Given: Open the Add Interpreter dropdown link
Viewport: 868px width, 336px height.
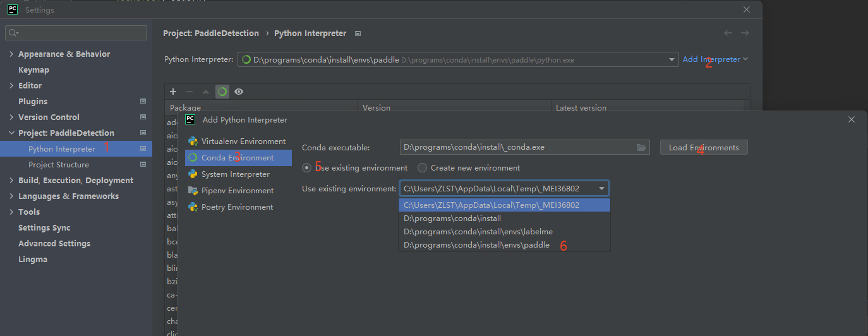Looking at the screenshot, I should [715, 59].
